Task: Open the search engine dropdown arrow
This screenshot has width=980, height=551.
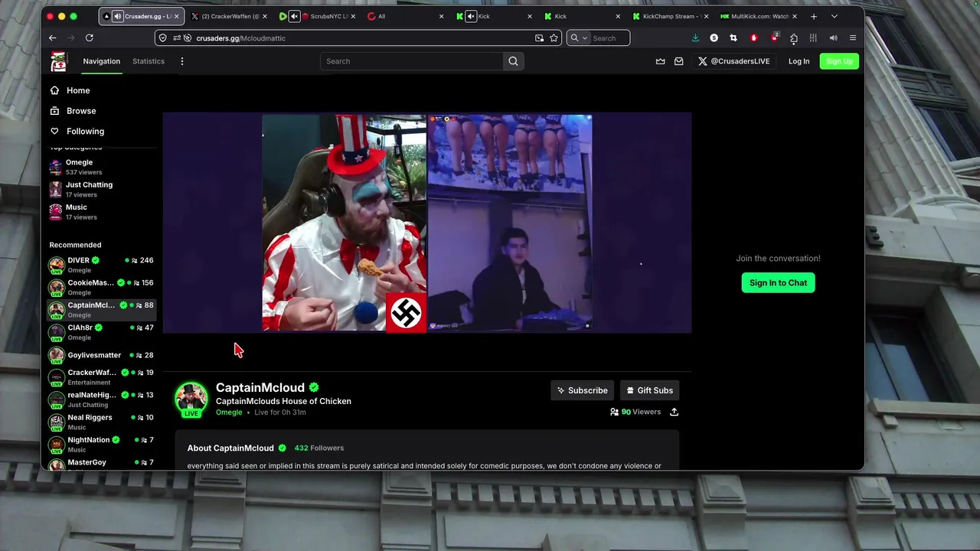Action: click(x=585, y=37)
